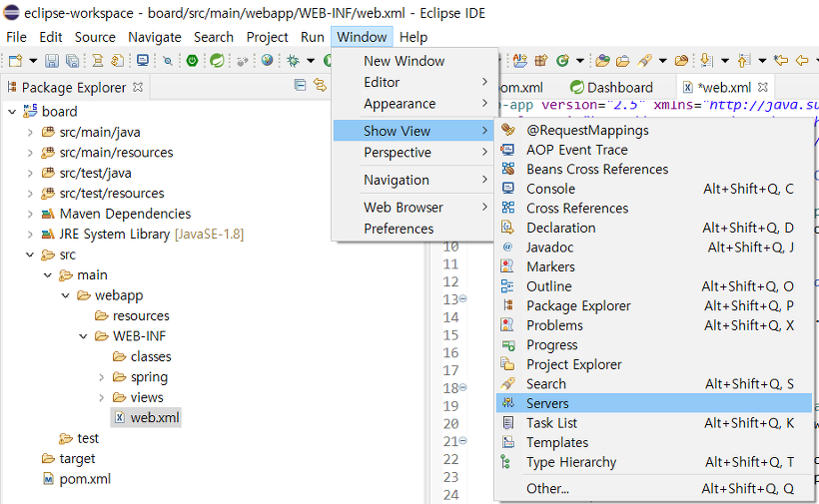This screenshot has width=819, height=504.
Task: Click the Previous Annotation toolbar icon
Action: pos(744,61)
